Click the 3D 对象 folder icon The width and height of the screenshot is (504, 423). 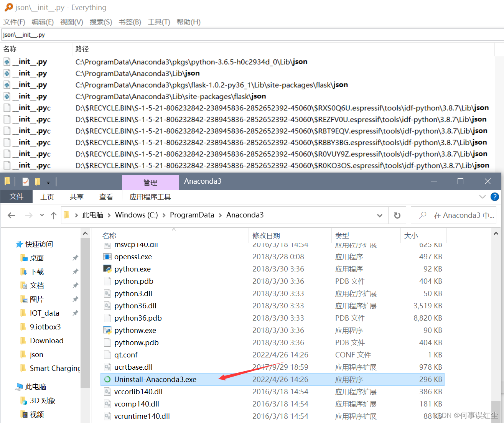(x=24, y=401)
